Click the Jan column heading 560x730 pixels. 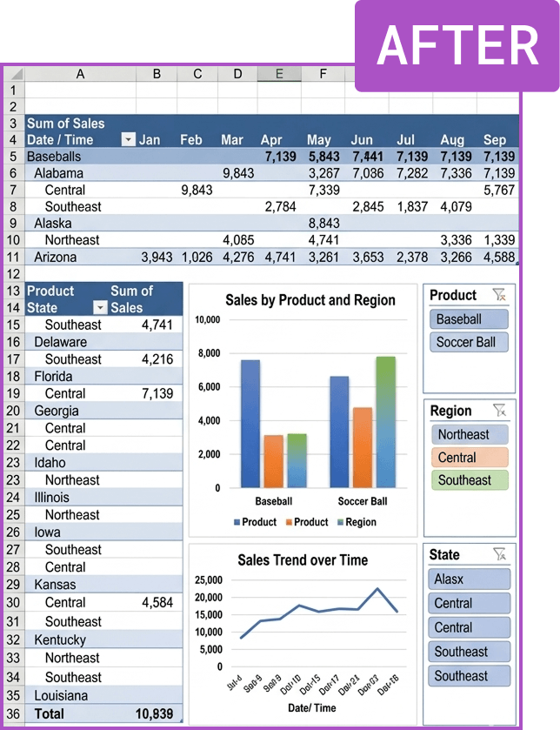(150, 140)
